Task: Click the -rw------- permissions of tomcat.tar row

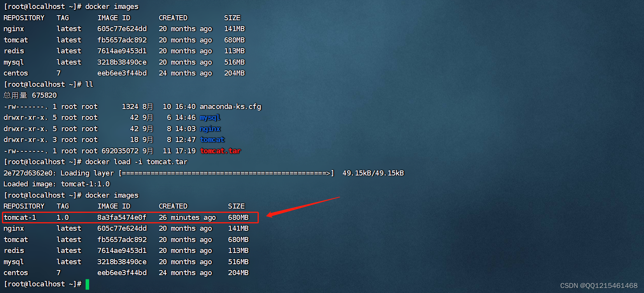Action: point(26,151)
